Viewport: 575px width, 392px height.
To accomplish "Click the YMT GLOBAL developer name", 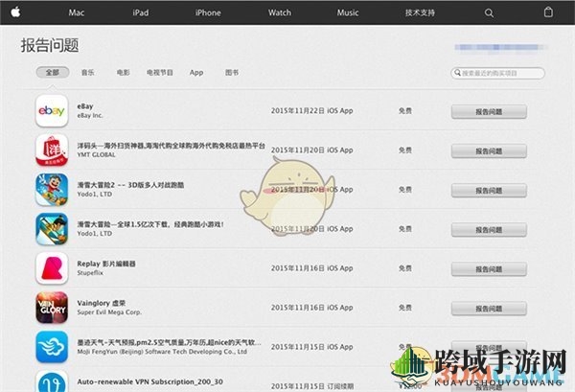I will (x=96, y=154).
